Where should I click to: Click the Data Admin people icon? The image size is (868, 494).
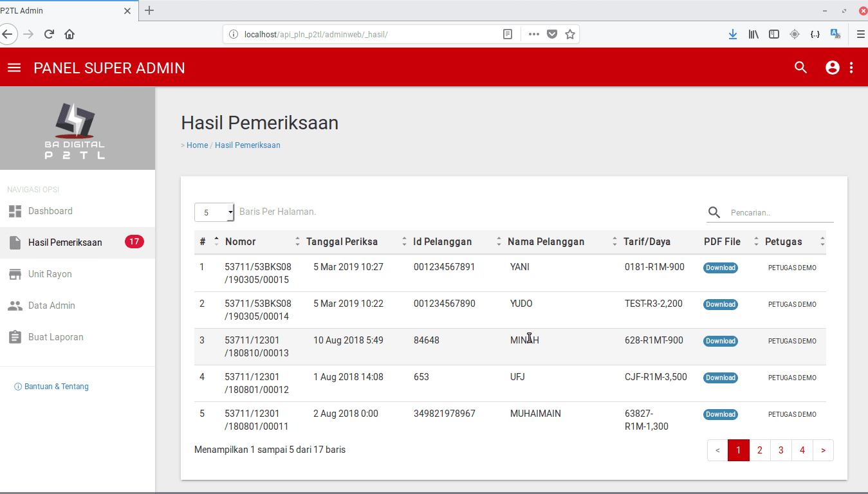coord(15,306)
